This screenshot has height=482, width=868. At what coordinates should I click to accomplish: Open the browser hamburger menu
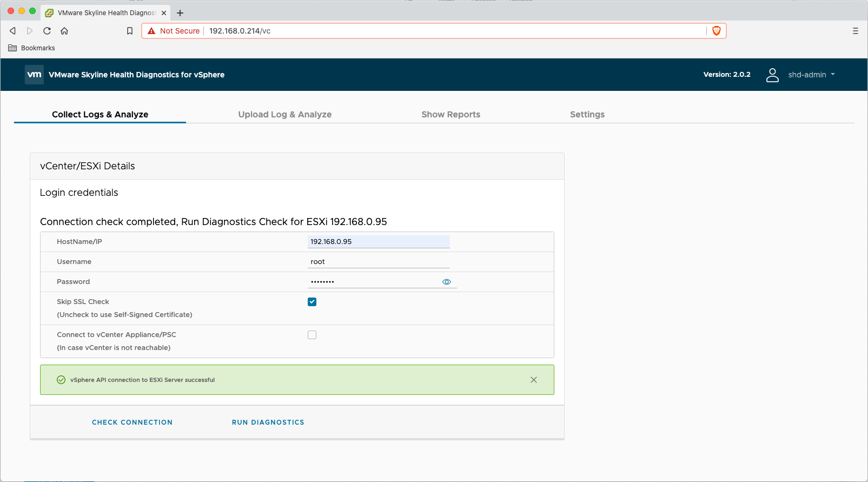[x=856, y=31]
